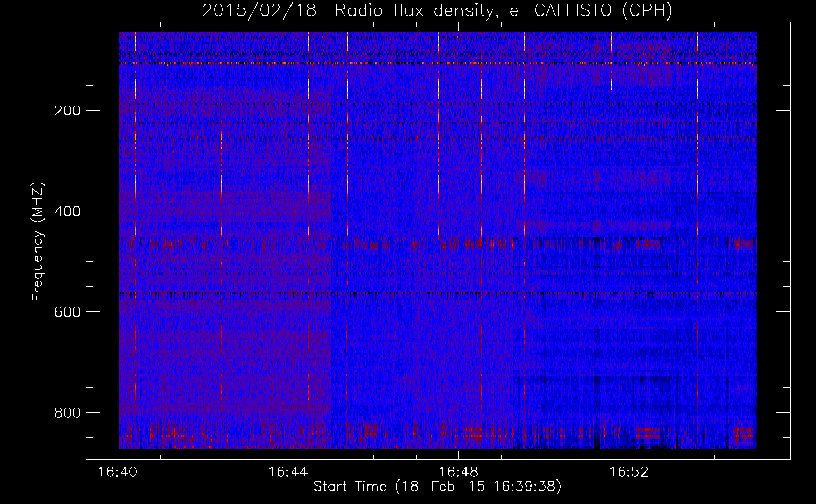Click the plot title '2015/02/18 Radio flux density, e-CALLISTO (CPH)'
816x504 pixels.
click(x=437, y=10)
